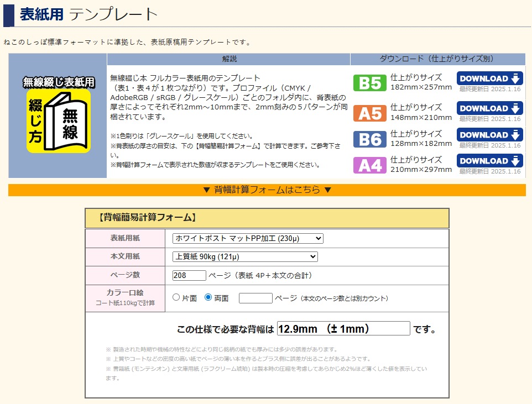Download the B6 cover template
The width and height of the screenshot is (532, 404).
[489, 135]
